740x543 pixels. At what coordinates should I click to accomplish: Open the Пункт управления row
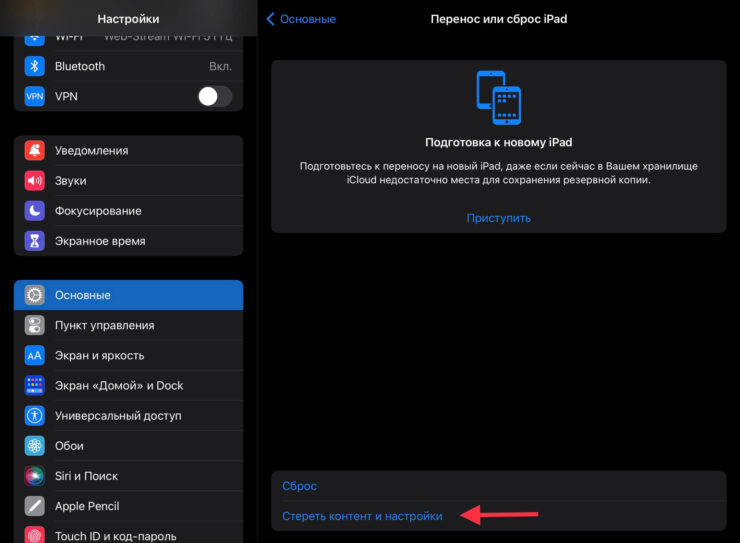click(x=128, y=326)
